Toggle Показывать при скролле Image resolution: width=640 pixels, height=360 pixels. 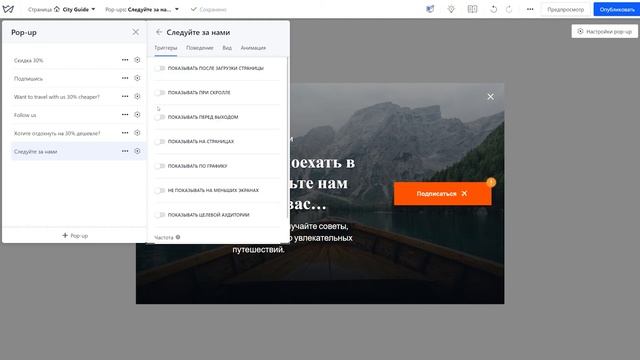pyautogui.click(x=160, y=93)
